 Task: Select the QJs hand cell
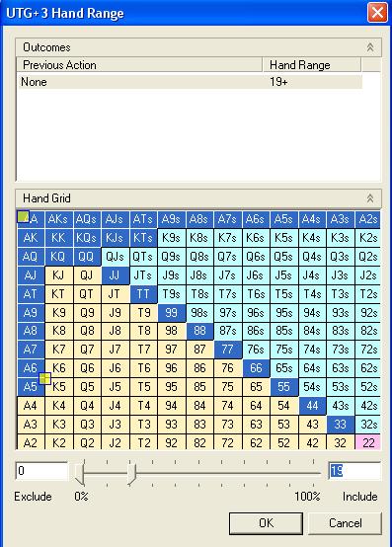(x=116, y=257)
